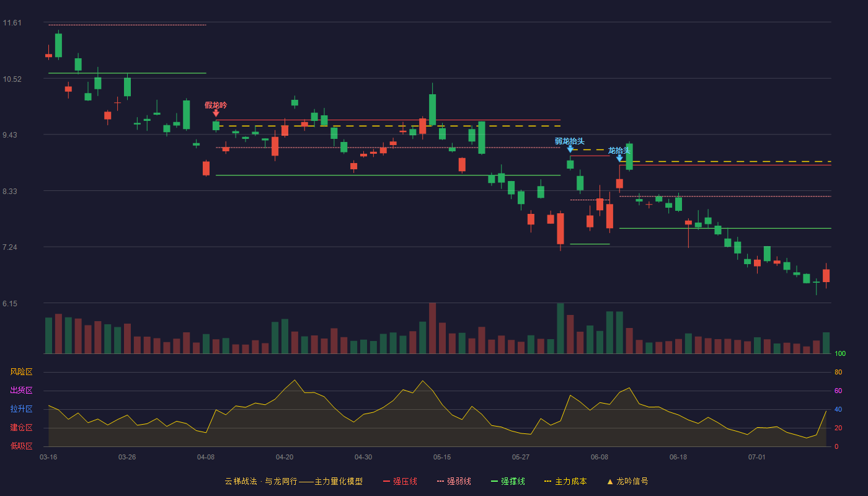
Task: Select the 出货区 zone label
Action: point(21,391)
